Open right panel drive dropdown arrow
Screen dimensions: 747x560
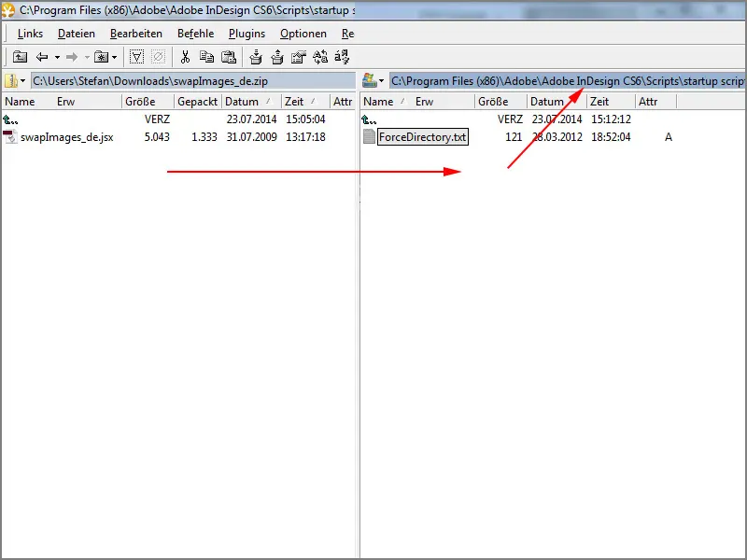click(x=381, y=81)
